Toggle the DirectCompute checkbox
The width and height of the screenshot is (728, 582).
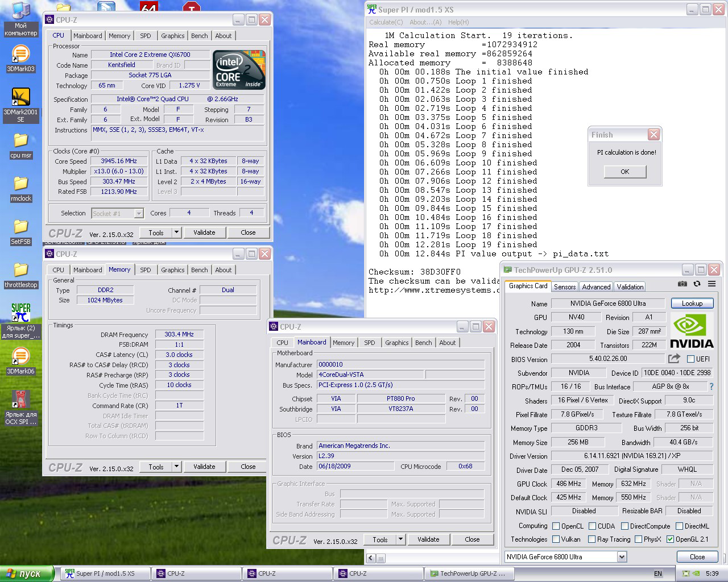coord(624,526)
